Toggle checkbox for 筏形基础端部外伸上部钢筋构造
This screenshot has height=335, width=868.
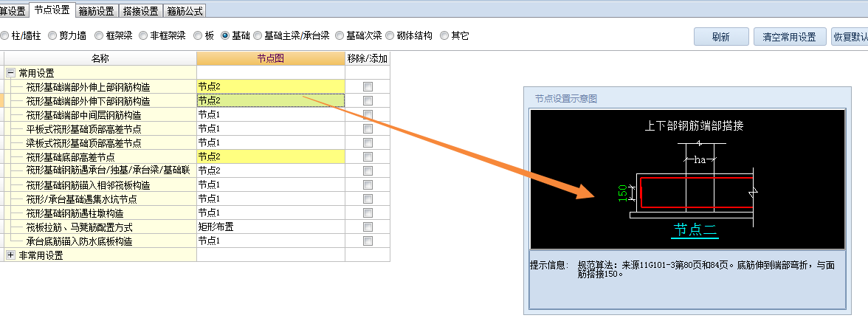(x=368, y=87)
